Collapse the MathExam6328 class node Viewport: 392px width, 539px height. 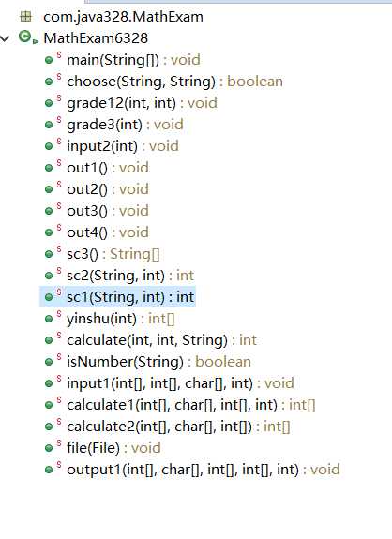click(5, 38)
